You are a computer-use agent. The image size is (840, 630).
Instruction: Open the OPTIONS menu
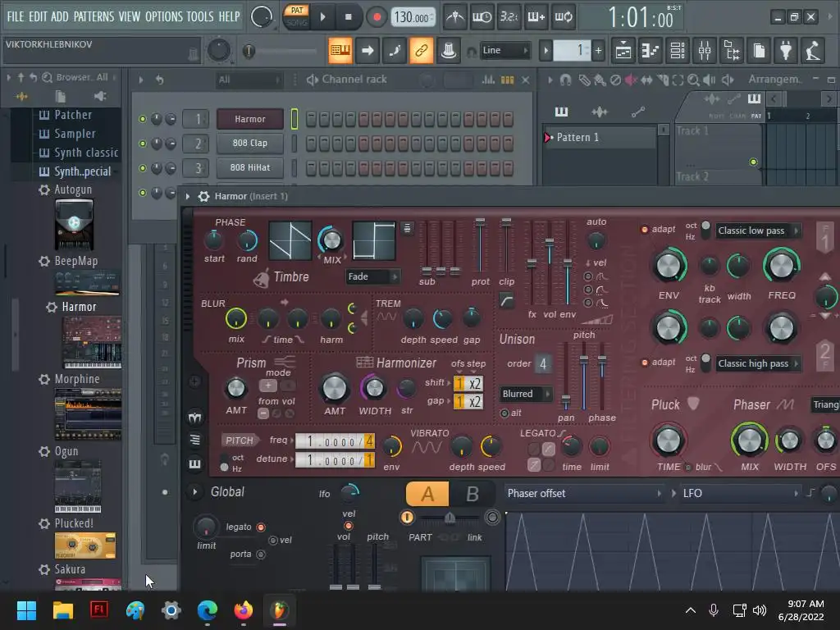pyautogui.click(x=164, y=16)
